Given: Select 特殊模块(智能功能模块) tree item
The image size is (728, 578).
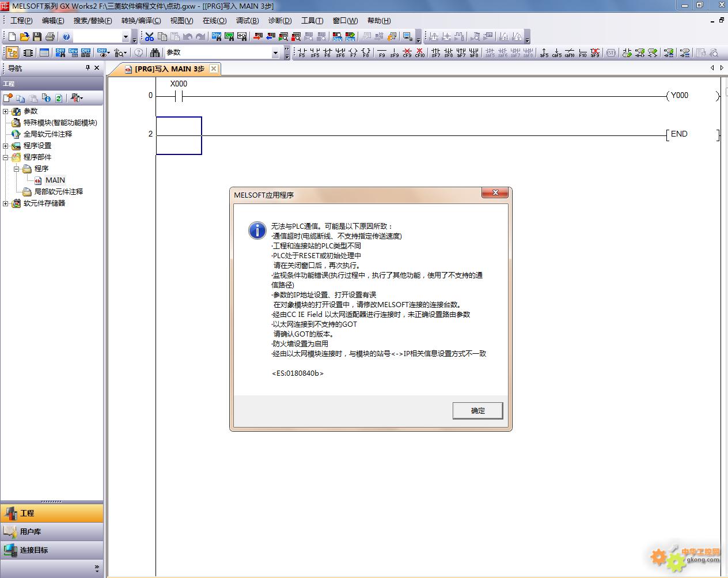Looking at the screenshot, I should (x=60, y=123).
